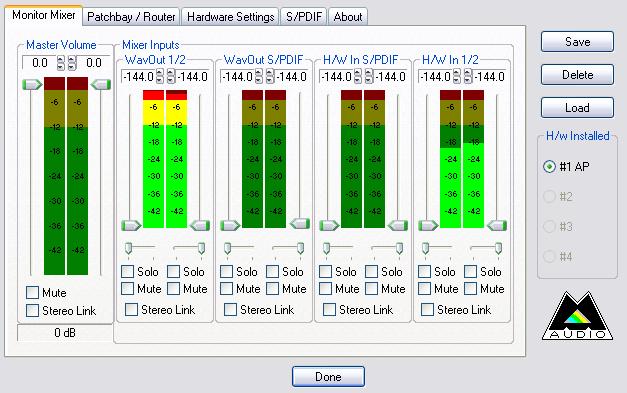Check left Mute for WavOut 1/2
627x393 pixels.
coord(127,289)
